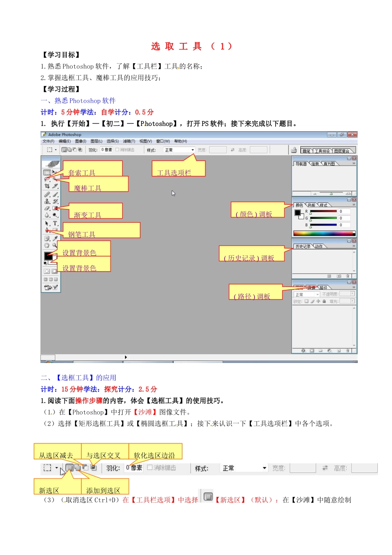Toggle the 消除锯齿 checkbox in the lower options bar

[x=150, y=468]
